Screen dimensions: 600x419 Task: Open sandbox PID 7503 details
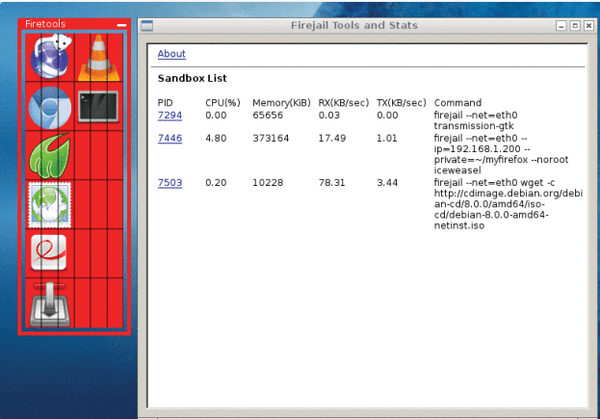pos(170,182)
